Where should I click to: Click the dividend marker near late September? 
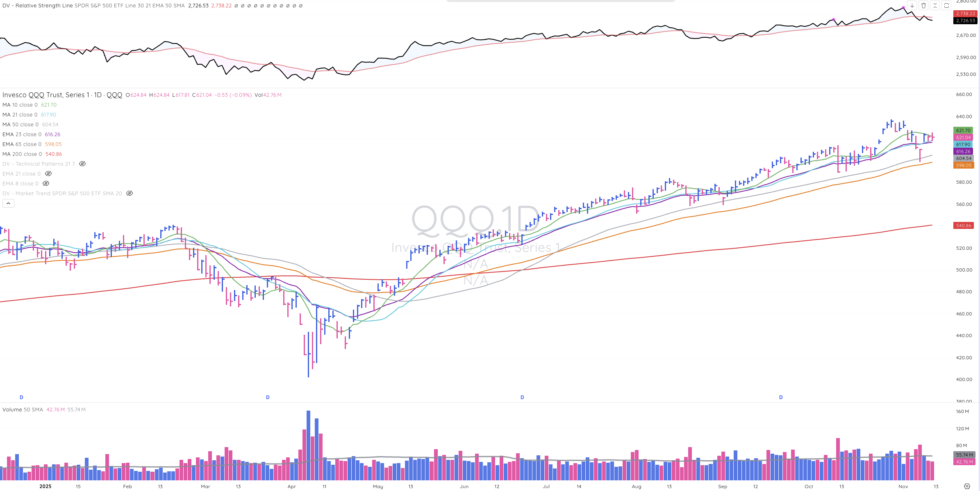[x=781, y=397]
